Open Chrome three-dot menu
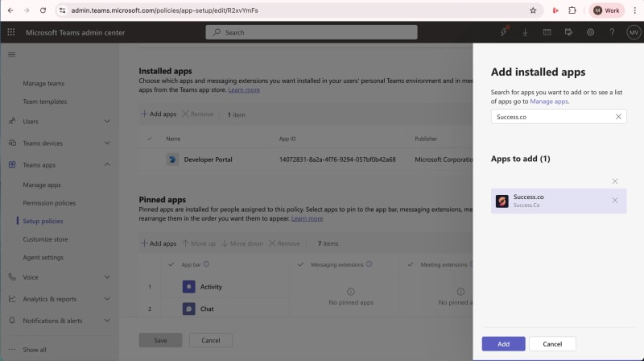The image size is (644, 361). pos(634,10)
